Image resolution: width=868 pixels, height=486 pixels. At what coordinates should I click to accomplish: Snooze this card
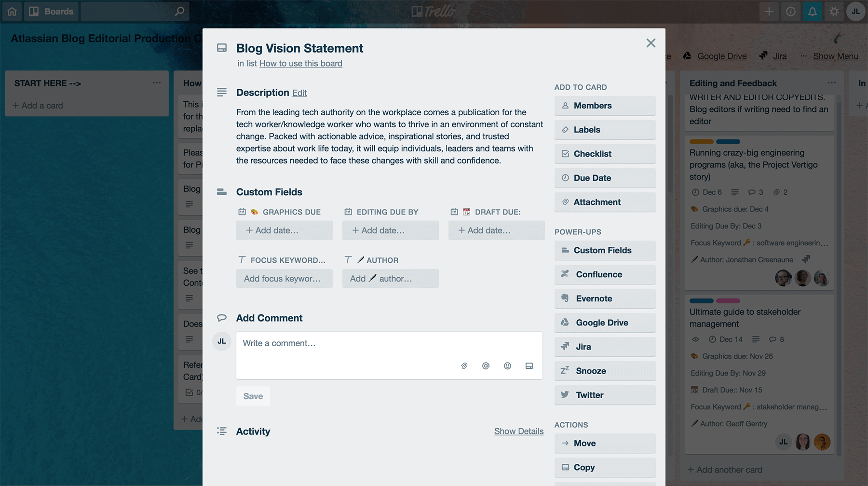(605, 371)
